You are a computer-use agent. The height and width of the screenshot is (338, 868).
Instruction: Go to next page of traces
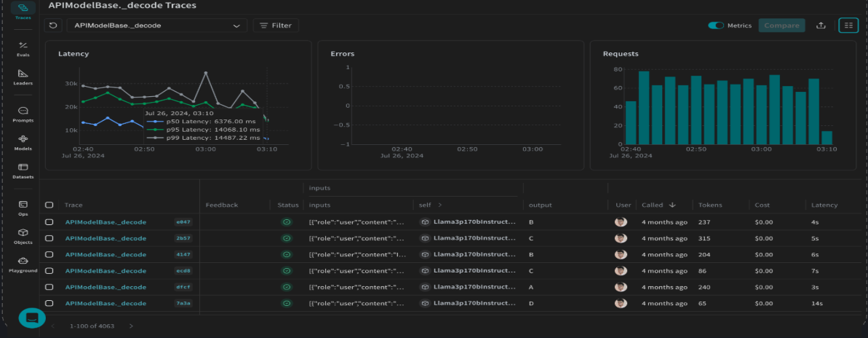[131, 326]
